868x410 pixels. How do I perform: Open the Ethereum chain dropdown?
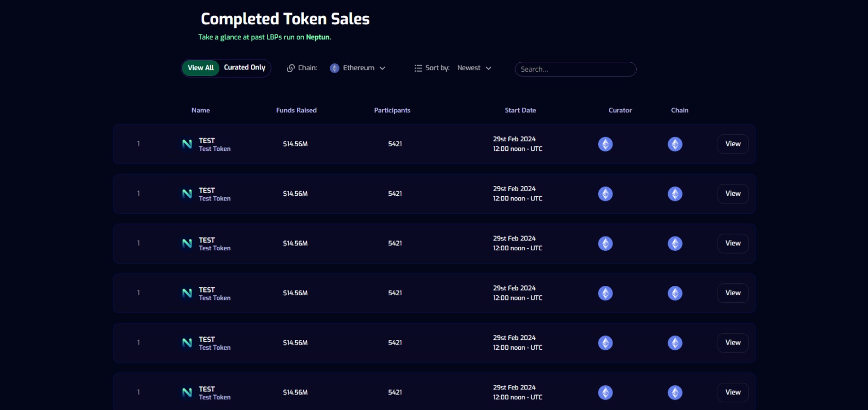[x=358, y=68]
